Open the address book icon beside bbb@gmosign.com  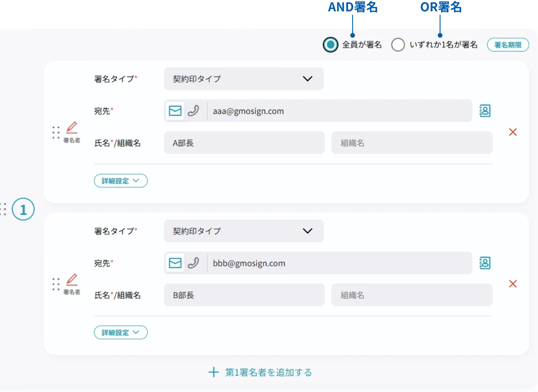pyautogui.click(x=485, y=263)
